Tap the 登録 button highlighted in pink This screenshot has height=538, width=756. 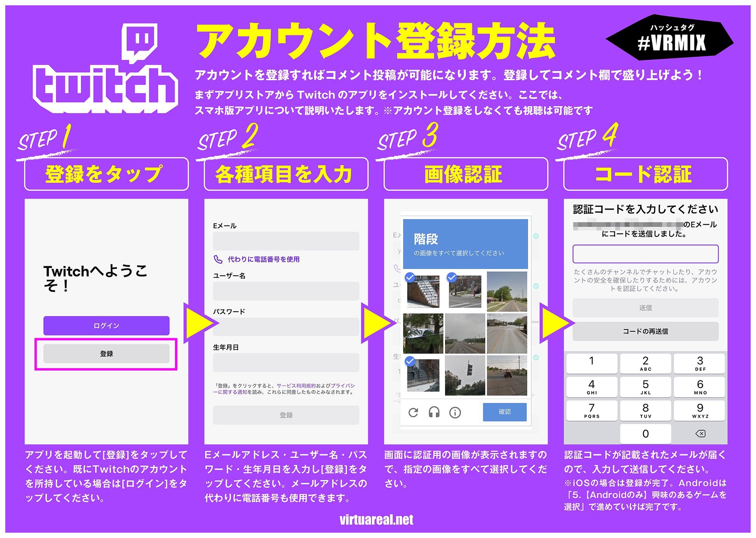[x=106, y=354]
